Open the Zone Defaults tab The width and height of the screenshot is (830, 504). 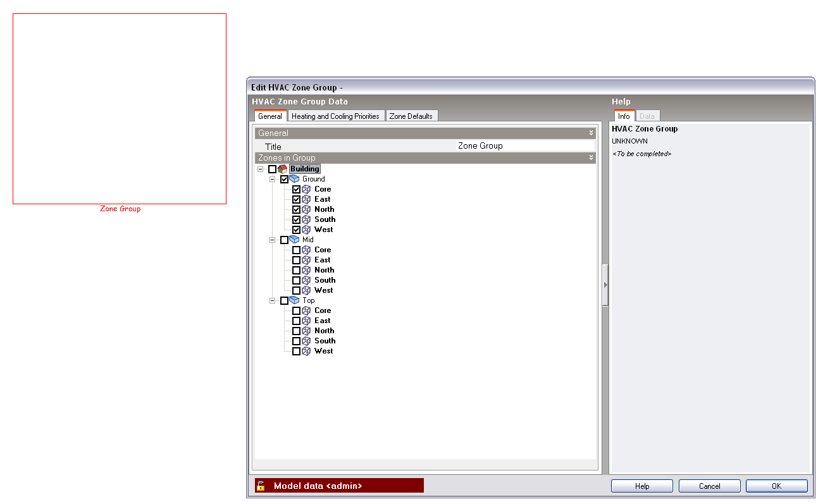pyautogui.click(x=411, y=116)
